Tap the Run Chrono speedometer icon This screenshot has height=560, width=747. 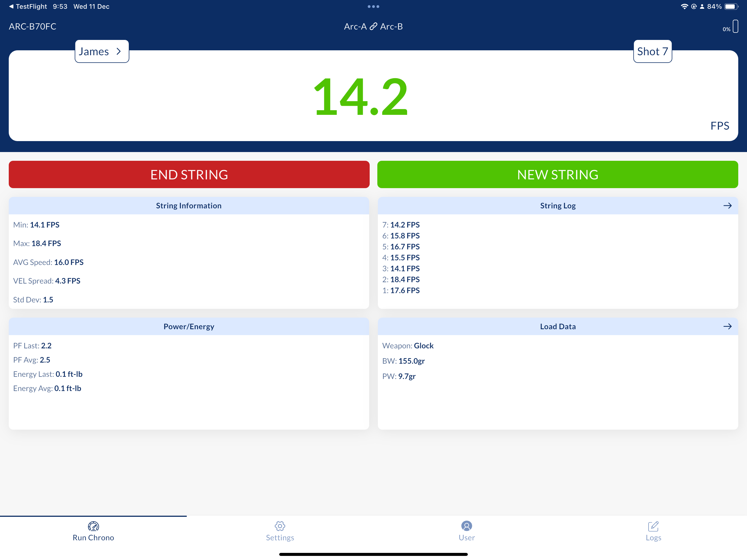[x=93, y=526]
